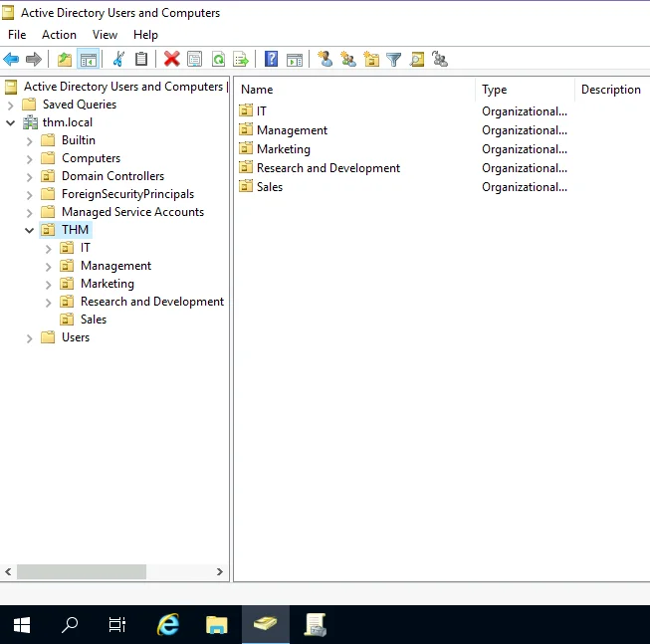Open the View menu

click(105, 35)
